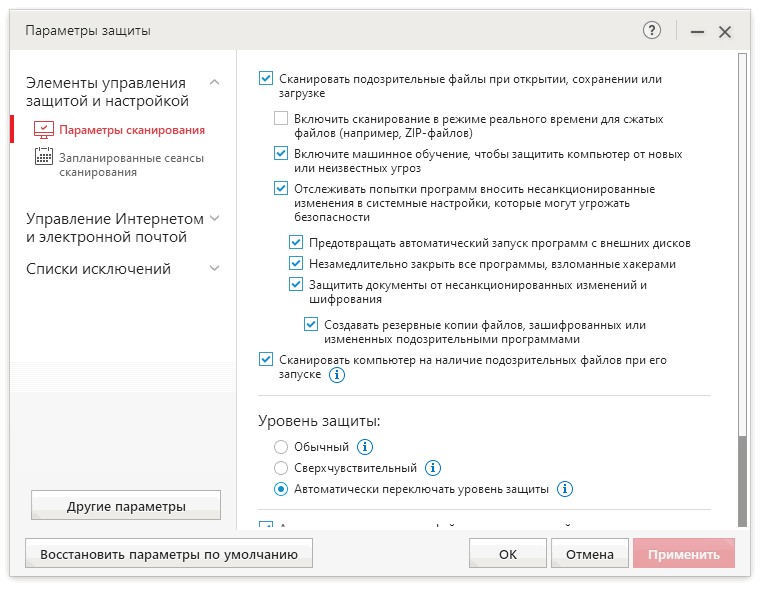This screenshot has height=594, width=760.
Task: Click info icon for automatic level switching
Action: click(x=565, y=490)
